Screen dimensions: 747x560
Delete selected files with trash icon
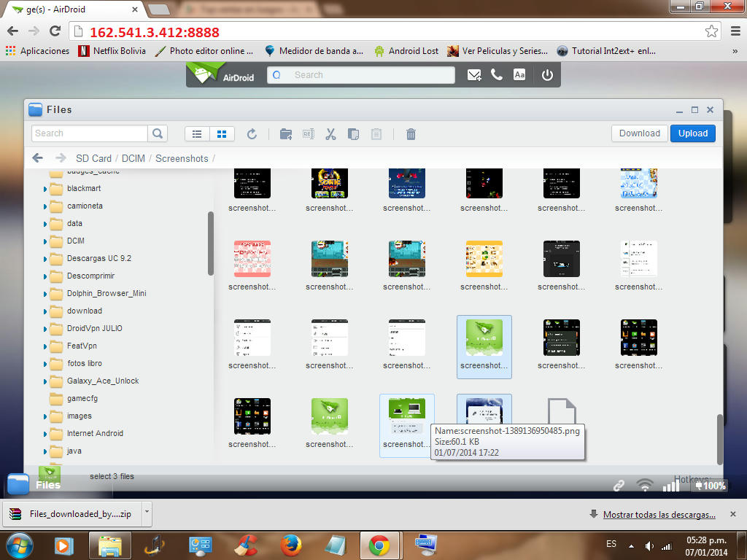(x=411, y=134)
